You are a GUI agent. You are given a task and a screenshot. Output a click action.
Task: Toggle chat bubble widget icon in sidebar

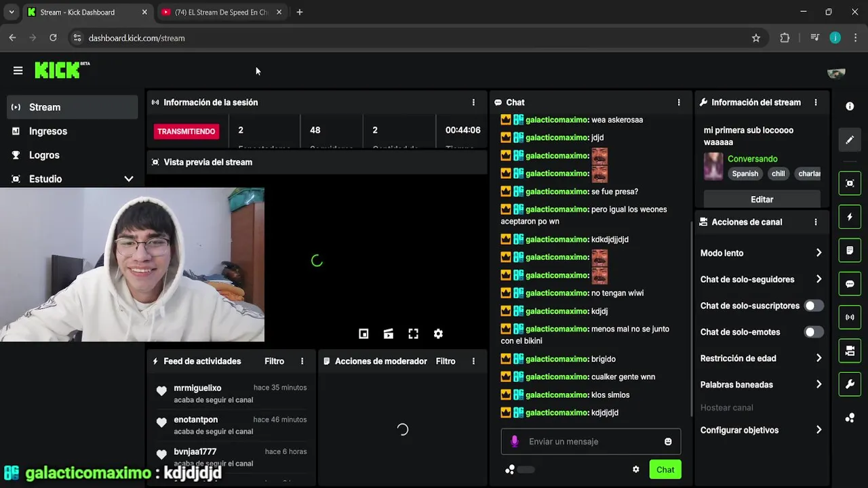pos(850,284)
